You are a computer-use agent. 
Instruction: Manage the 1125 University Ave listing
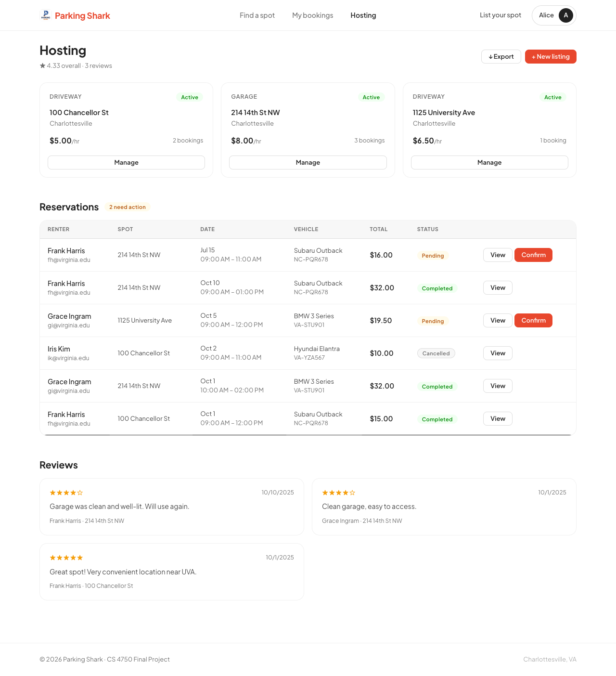(x=489, y=162)
